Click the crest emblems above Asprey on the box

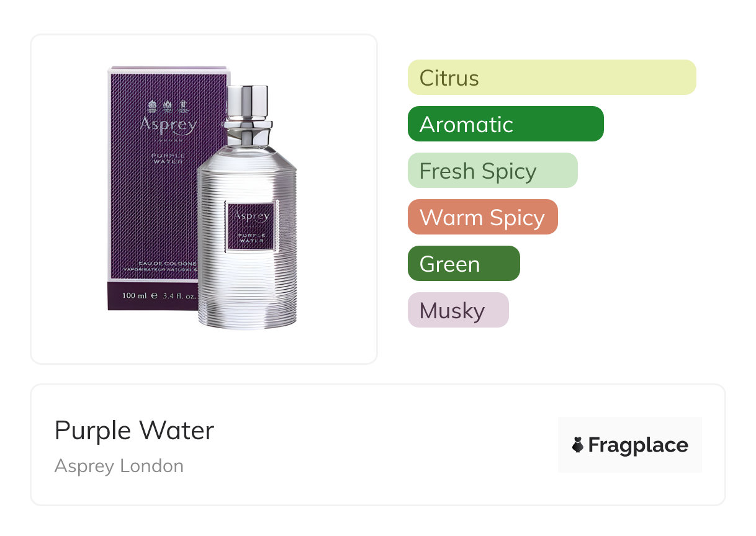coord(166,105)
